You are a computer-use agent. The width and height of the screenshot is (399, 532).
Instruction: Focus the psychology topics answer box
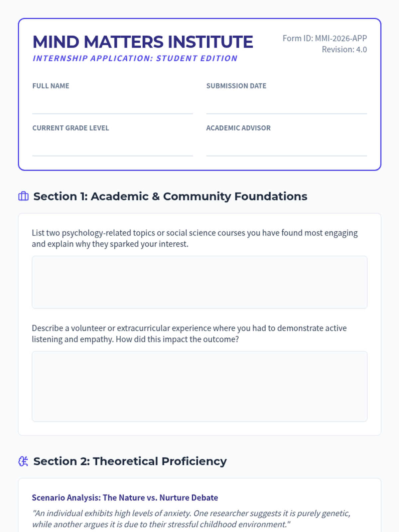point(199,282)
